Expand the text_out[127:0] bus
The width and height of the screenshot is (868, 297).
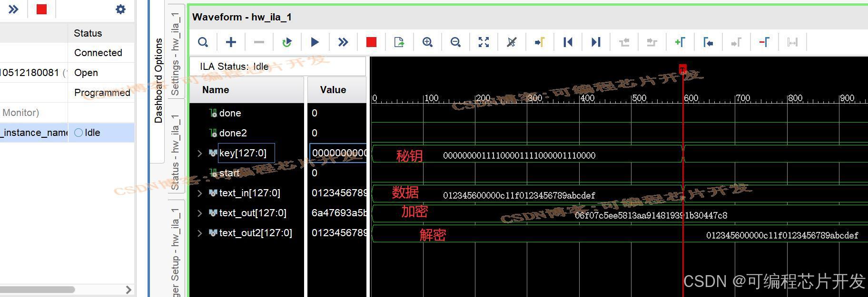pyautogui.click(x=200, y=213)
